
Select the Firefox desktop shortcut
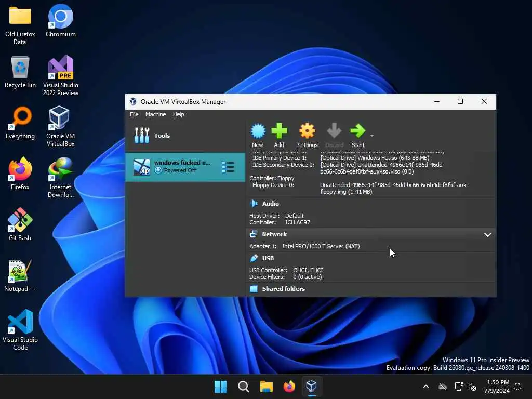coord(20,174)
